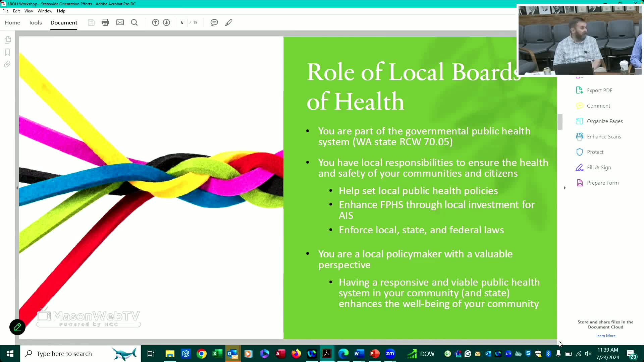Screen dimensions: 644x362
Task: Email the PDF using the envelope icon
Action: 120,22
